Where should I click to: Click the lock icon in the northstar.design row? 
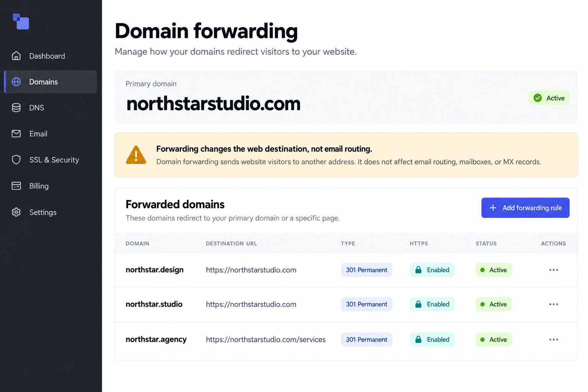point(418,270)
